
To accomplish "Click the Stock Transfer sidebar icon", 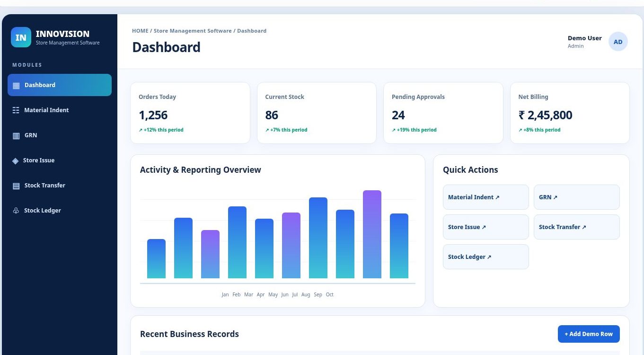I will coord(16,186).
